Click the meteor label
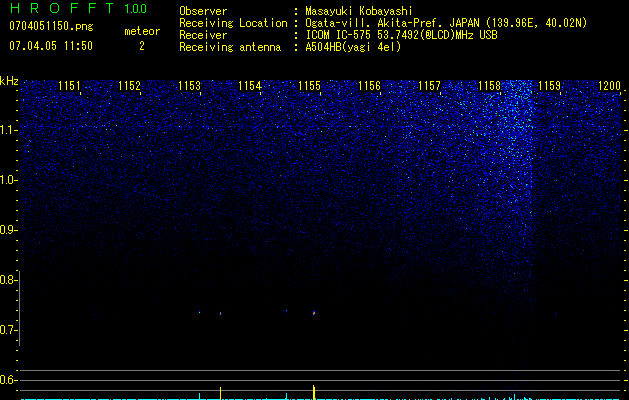 pos(142,31)
